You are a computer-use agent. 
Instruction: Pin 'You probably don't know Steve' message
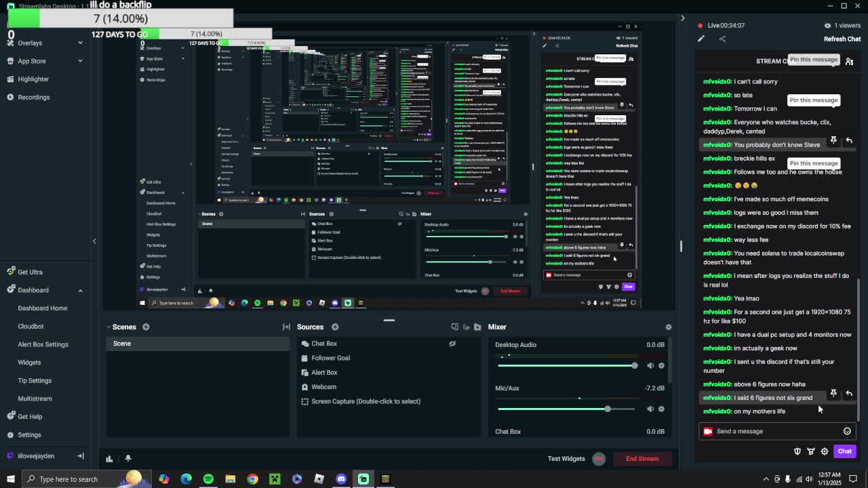pos(833,140)
